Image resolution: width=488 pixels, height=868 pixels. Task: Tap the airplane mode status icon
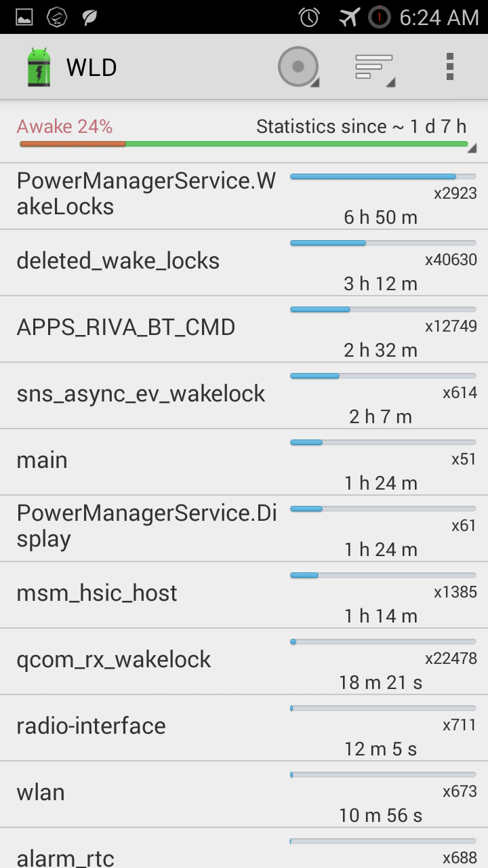tap(349, 17)
